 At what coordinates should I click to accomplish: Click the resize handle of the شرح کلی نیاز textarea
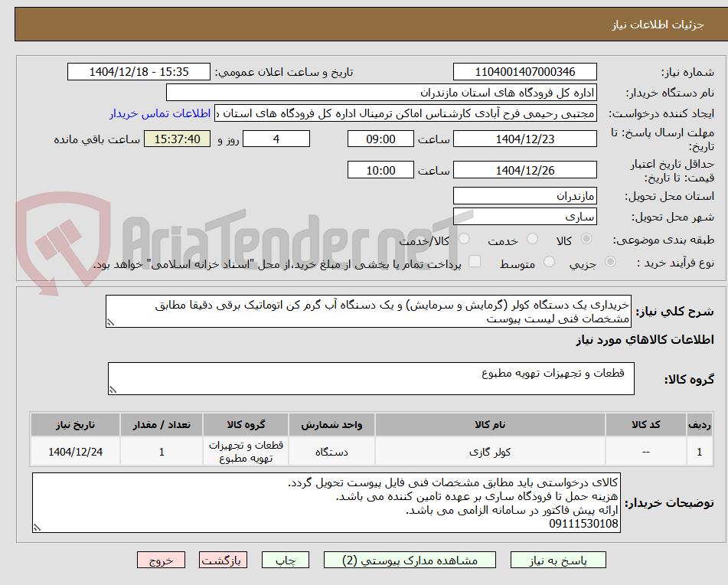tap(110, 322)
